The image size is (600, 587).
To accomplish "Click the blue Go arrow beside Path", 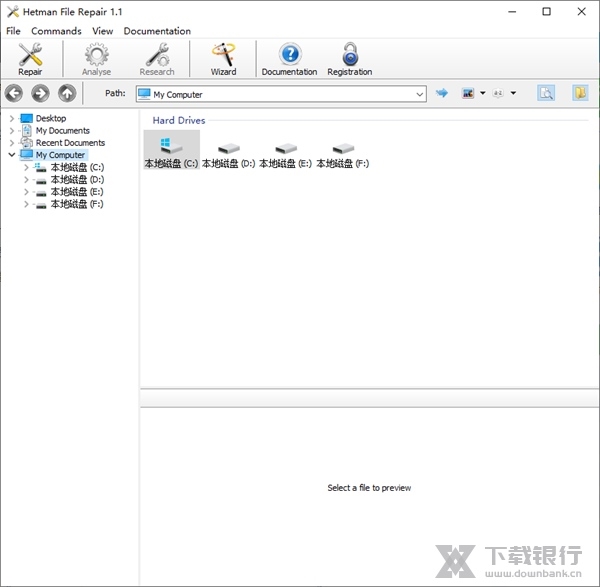I will click(442, 94).
